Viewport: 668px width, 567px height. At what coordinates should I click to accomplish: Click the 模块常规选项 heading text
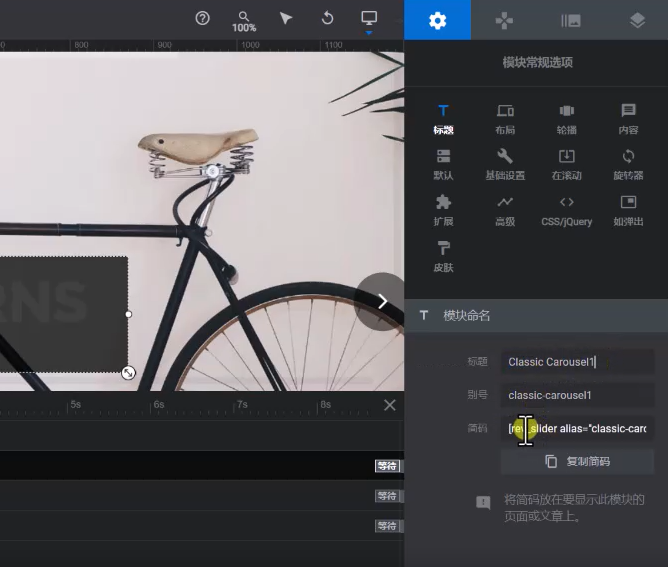[x=537, y=63]
